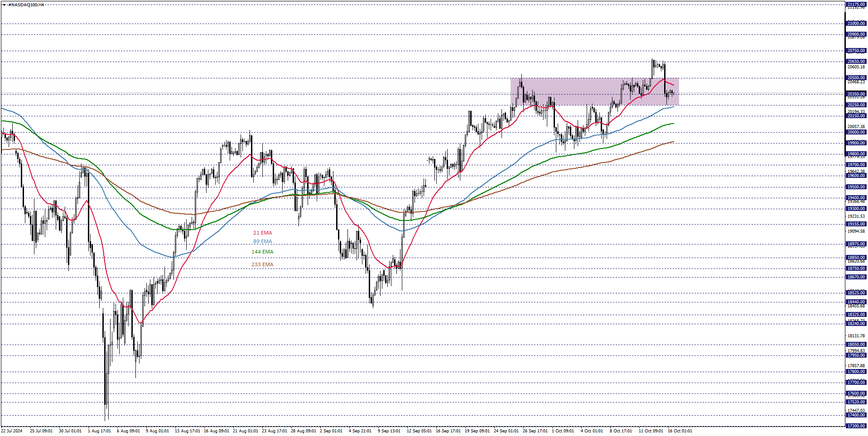Click the 30 Jul 01:01 time label
The height and width of the screenshot is (436, 868).
[x=70, y=431]
